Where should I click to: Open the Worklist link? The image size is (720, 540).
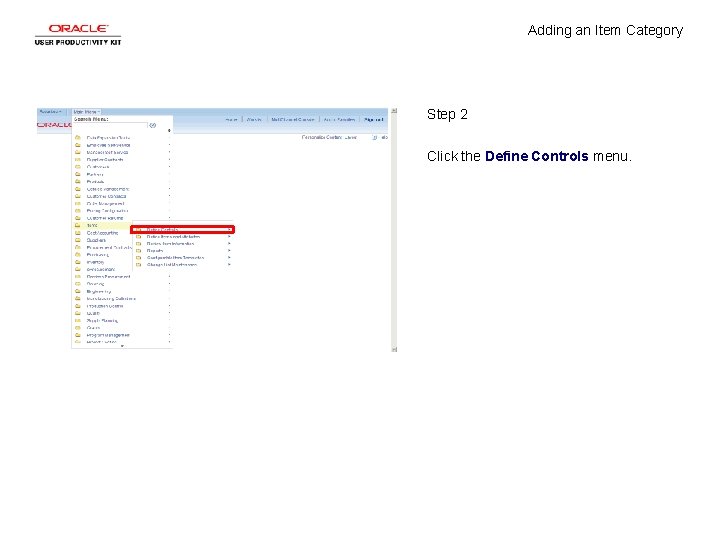point(254,120)
